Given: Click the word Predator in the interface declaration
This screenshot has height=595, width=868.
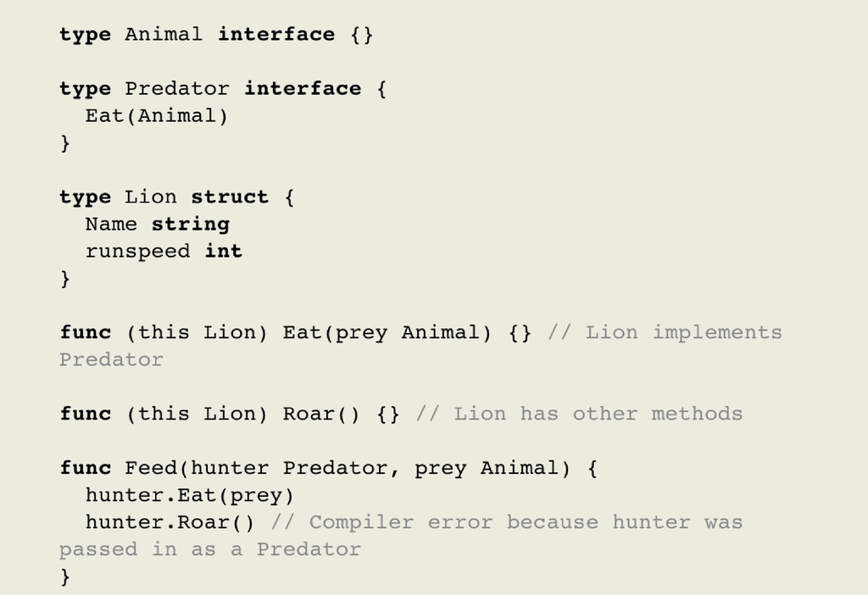Looking at the screenshot, I should pyautogui.click(x=176, y=89).
